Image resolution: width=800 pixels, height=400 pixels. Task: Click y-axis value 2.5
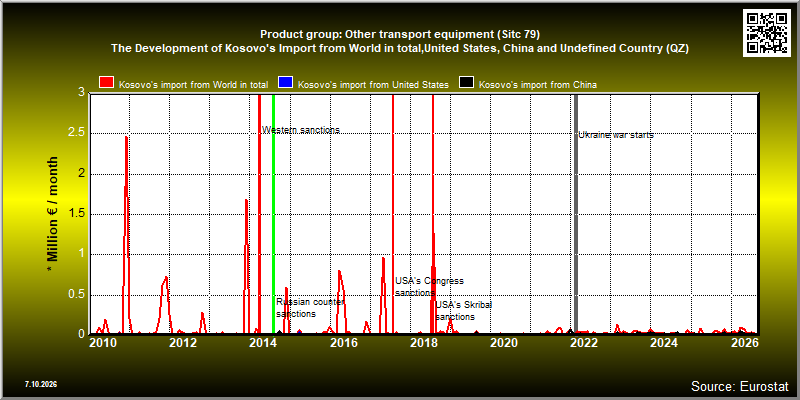(77, 133)
